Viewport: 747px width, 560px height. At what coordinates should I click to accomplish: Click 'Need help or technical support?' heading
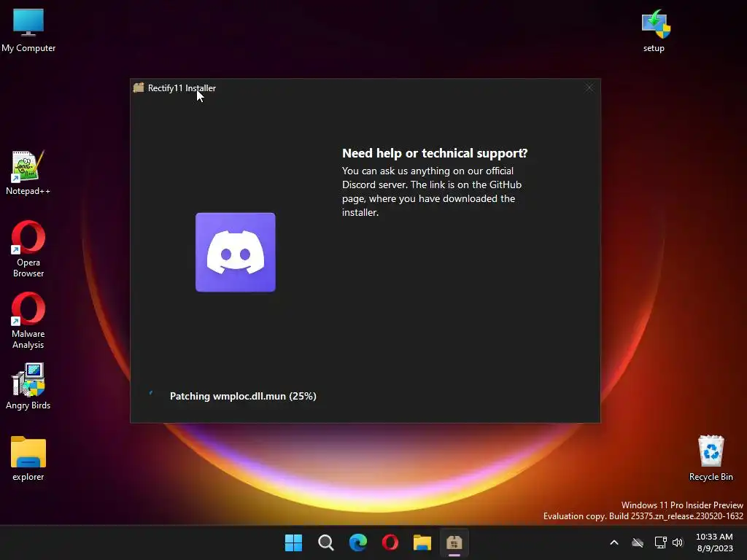coord(435,153)
